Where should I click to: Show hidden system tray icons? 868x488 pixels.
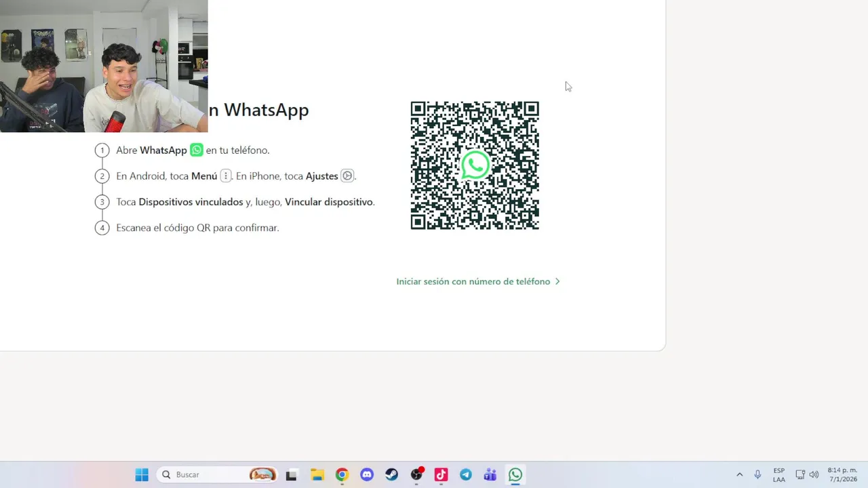point(739,474)
